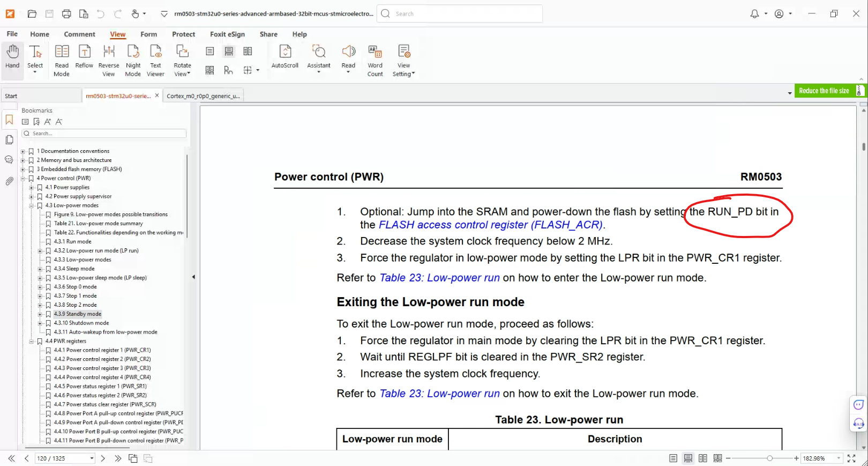Switch to the Protect ribbon tab
Screen dimensions: 868x466
tap(183, 34)
